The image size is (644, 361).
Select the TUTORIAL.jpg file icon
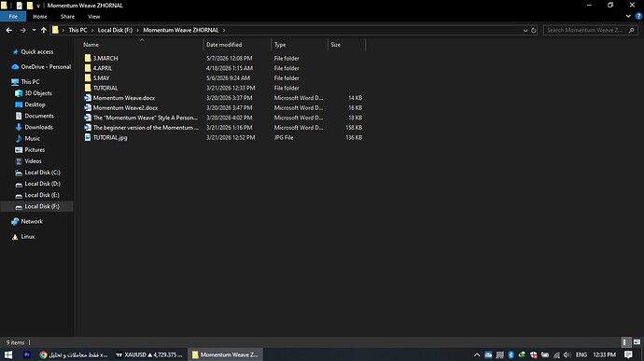pyautogui.click(x=88, y=137)
